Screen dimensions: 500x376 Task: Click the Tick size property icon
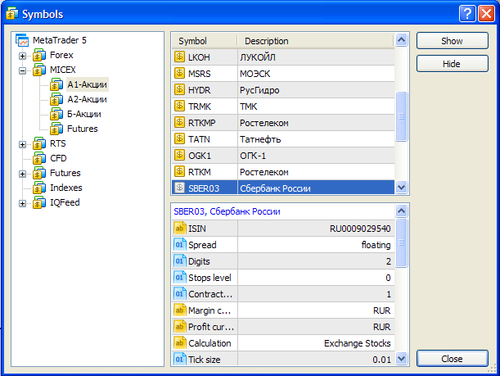[x=179, y=359]
